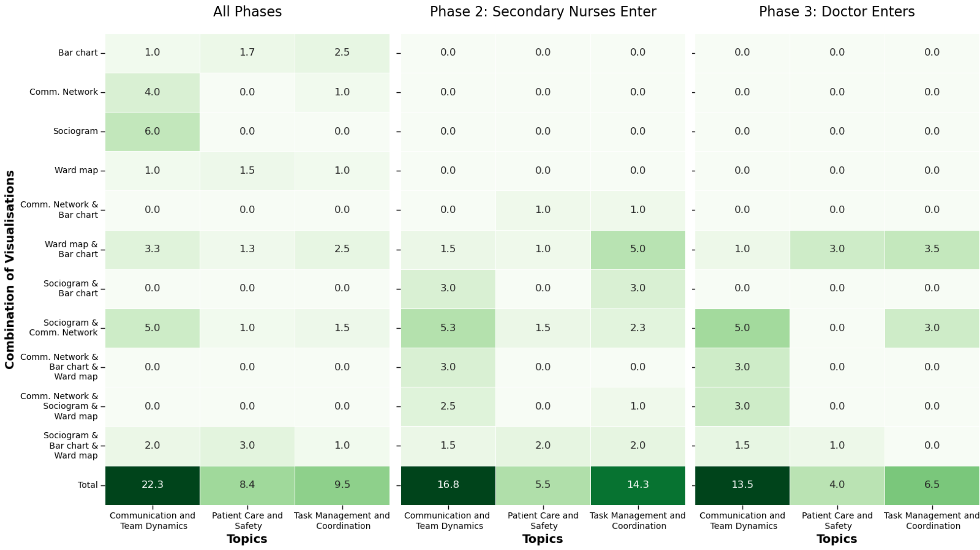Select the 9.5 total cell in All Phases
980x550 pixels.
[342, 485]
